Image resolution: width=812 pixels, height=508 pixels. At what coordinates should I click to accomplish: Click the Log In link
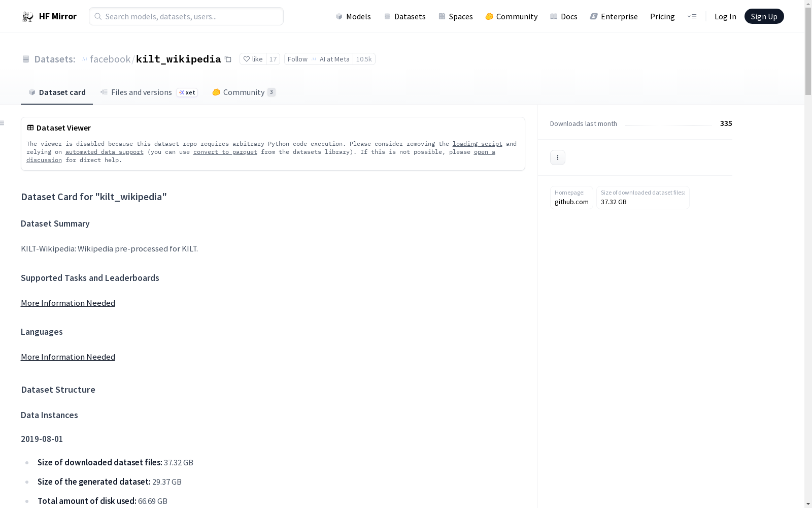pos(725,16)
